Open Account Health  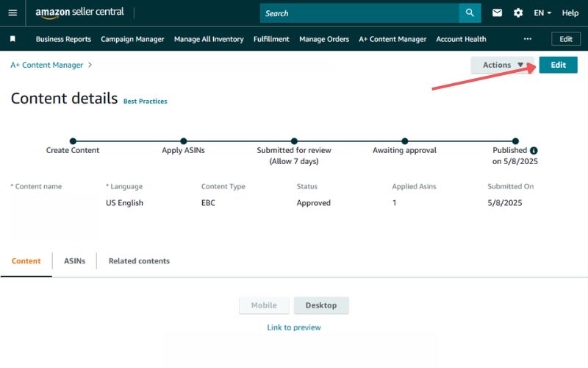461,39
